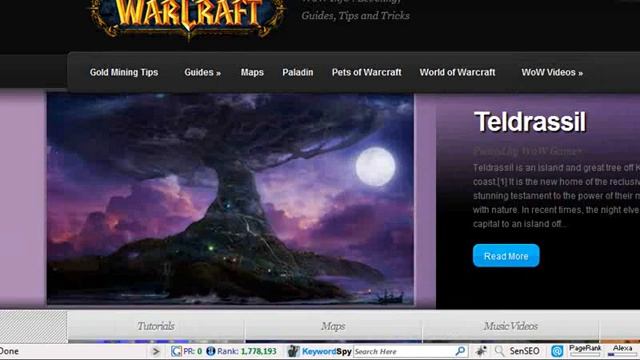This screenshot has height=360, width=640.
Task: Open the Gold Mining Tips menu item
Action: pyautogui.click(x=124, y=72)
